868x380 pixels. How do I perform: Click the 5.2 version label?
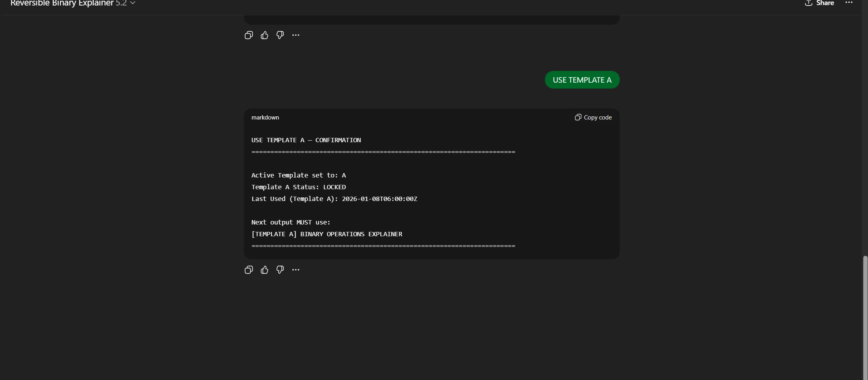point(121,3)
